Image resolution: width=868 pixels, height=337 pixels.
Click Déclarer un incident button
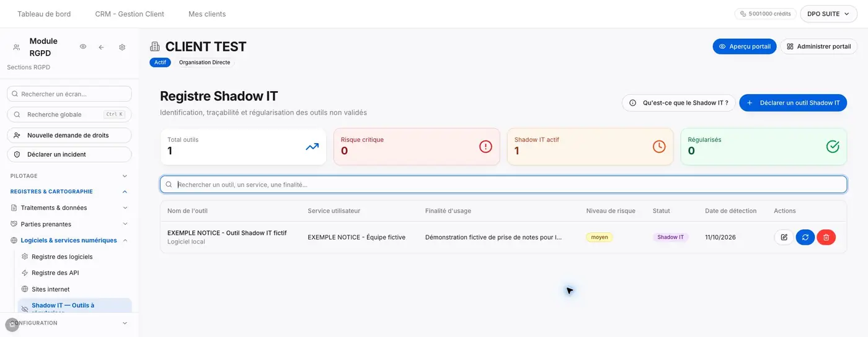coord(69,154)
